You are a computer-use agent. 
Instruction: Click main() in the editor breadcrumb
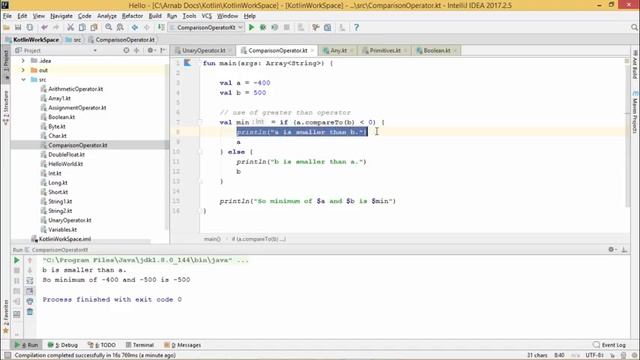(x=212, y=239)
